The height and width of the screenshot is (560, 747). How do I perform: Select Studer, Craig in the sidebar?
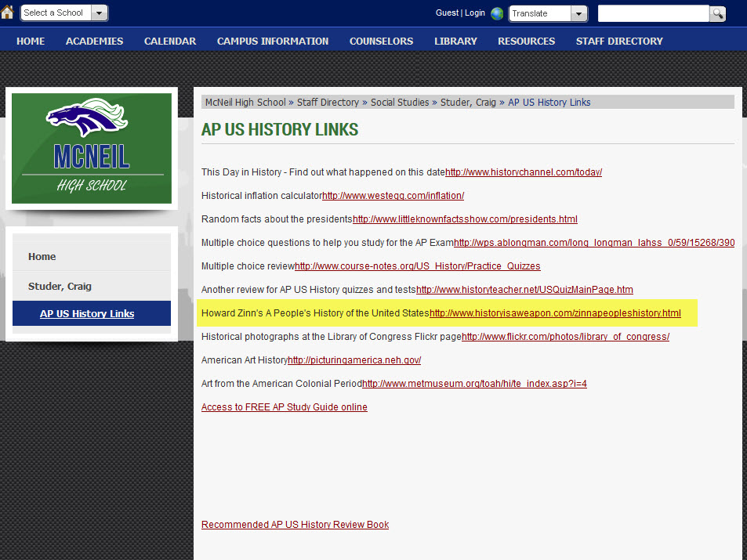tap(92, 286)
